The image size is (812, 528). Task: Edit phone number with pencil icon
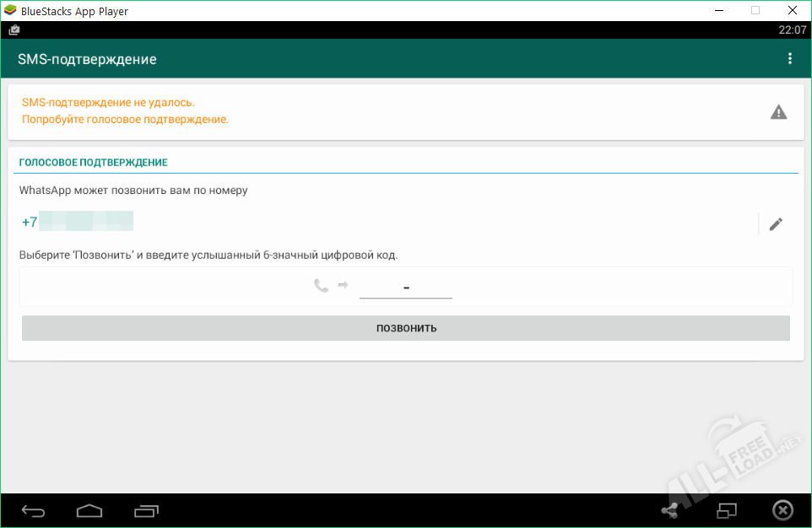click(x=776, y=224)
